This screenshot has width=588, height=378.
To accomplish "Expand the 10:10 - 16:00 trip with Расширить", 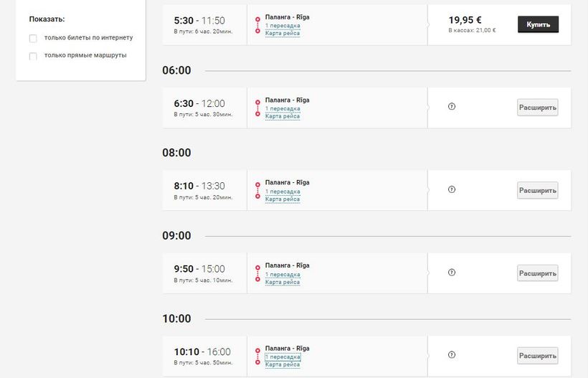I will [538, 356].
